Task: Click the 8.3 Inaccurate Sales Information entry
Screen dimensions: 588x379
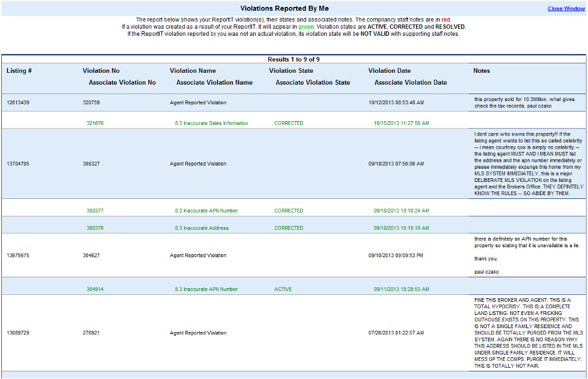Action: point(211,124)
